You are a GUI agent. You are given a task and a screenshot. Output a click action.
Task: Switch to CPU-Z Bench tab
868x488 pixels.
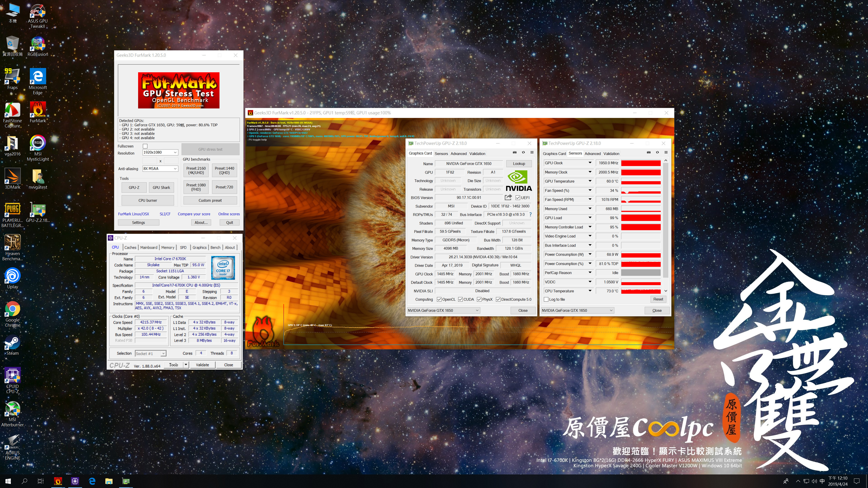[215, 247]
